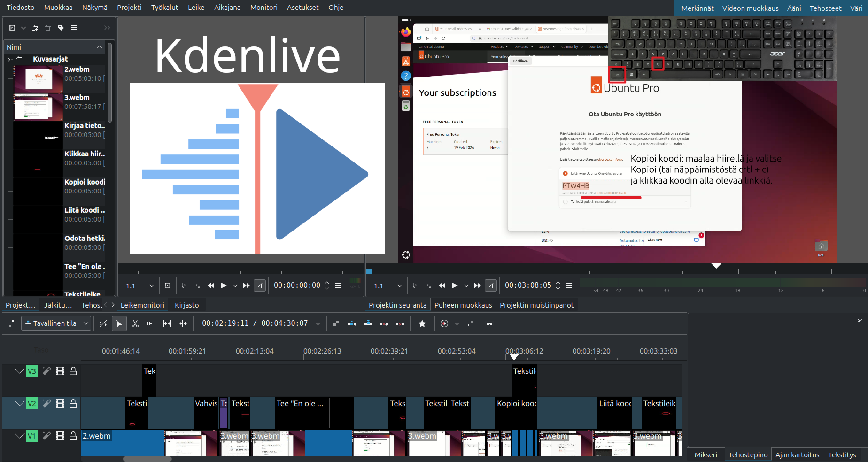Image resolution: width=868 pixels, height=462 pixels.
Task: Overwrite clip zone in timeline
Action: click(x=368, y=323)
